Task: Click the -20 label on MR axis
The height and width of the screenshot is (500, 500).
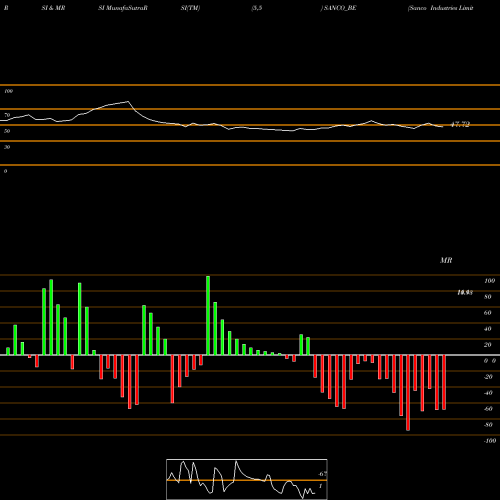Action: [x=488, y=377]
